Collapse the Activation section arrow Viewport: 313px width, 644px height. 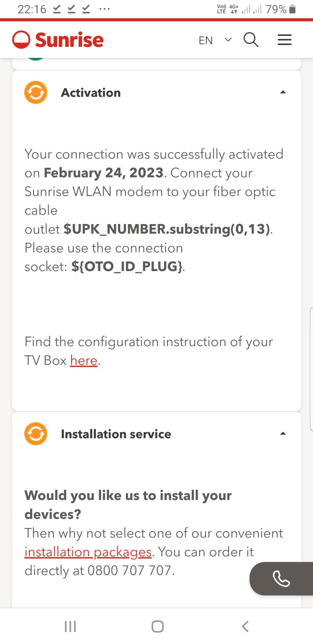(x=283, y=92)
